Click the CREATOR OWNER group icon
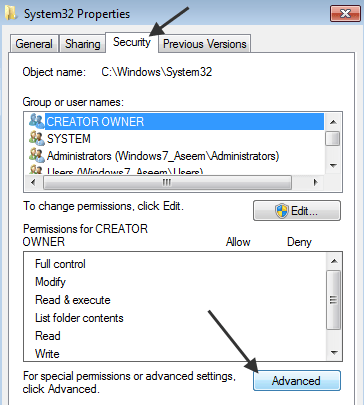364x405 pixels. click(x=36, y=121)
